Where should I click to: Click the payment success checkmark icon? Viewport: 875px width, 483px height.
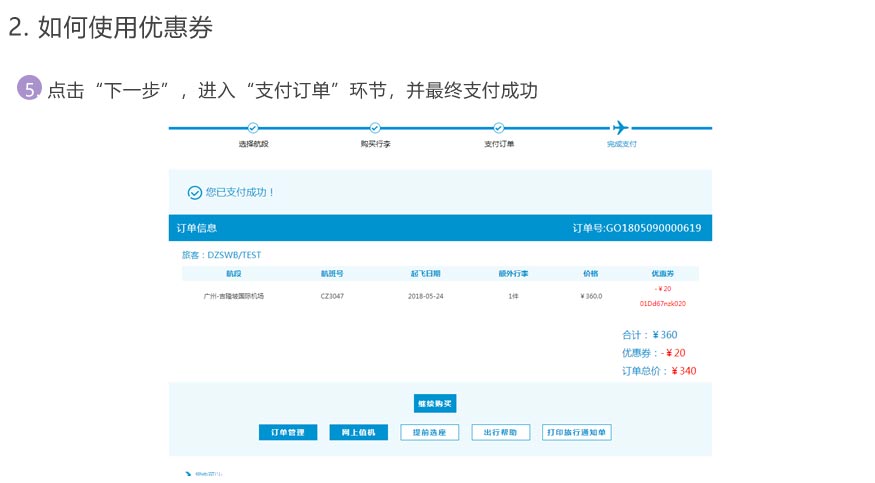point(194,192)
